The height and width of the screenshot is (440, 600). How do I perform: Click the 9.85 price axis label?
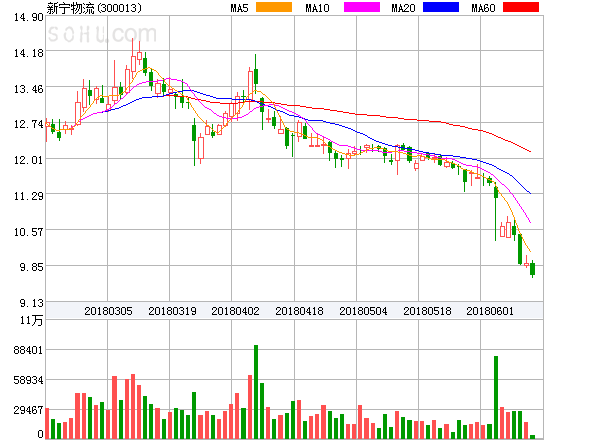point(32,267)
